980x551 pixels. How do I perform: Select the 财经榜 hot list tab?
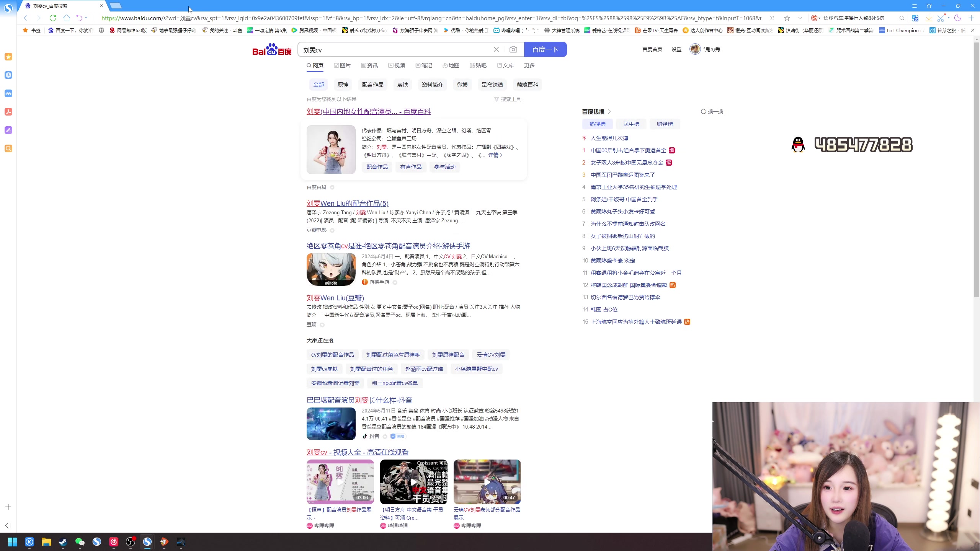click(665, 124)
